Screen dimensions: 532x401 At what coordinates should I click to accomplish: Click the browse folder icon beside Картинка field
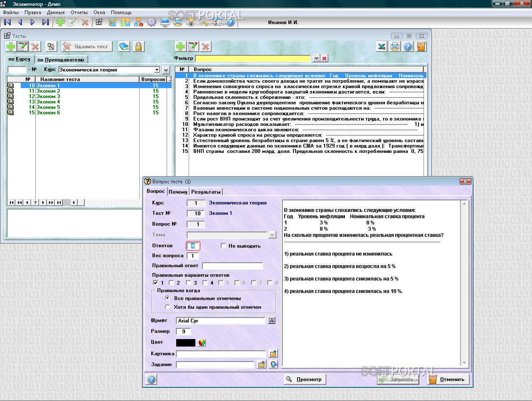(x=273, y=354)
